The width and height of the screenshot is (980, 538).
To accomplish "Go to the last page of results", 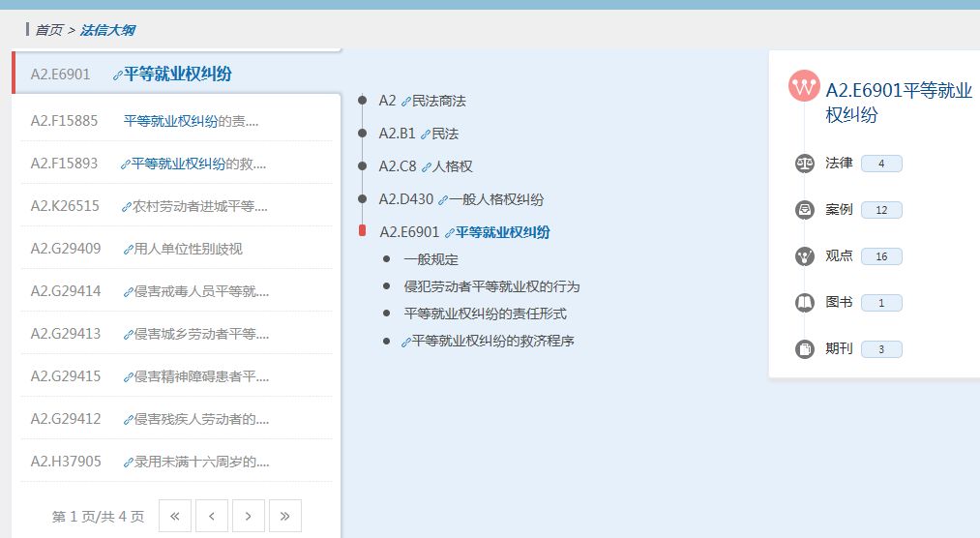I will [285, 516].
